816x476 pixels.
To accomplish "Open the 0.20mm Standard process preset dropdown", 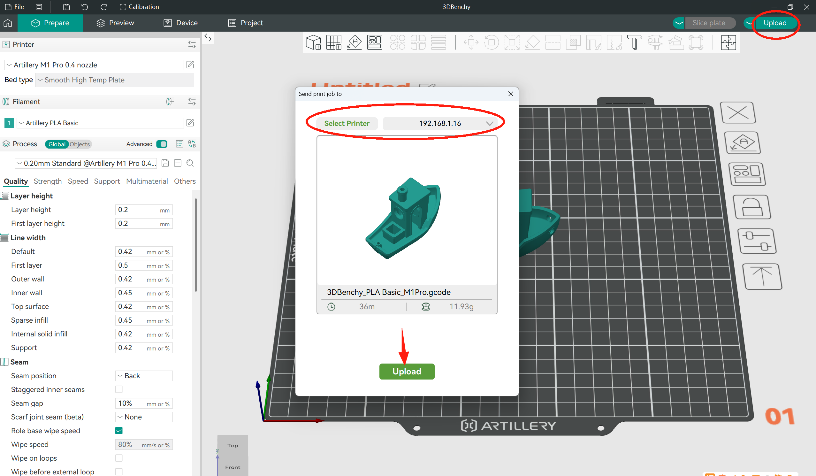I will click(x=86, y=163).
